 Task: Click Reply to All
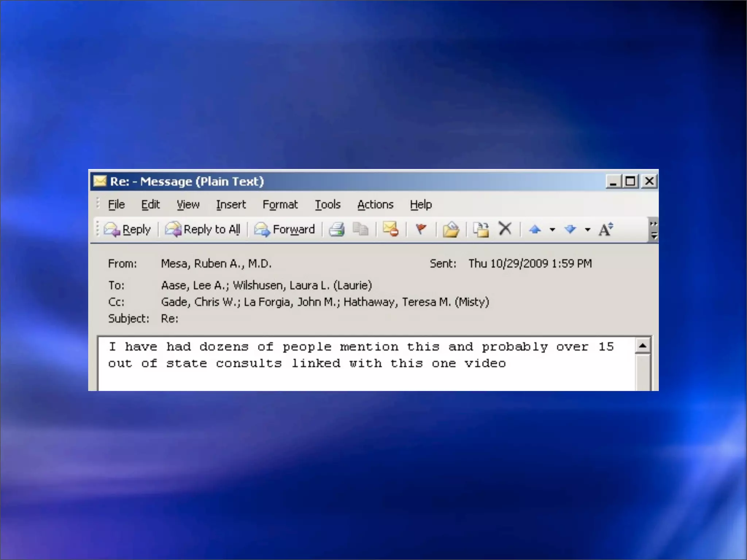point(203,229)
